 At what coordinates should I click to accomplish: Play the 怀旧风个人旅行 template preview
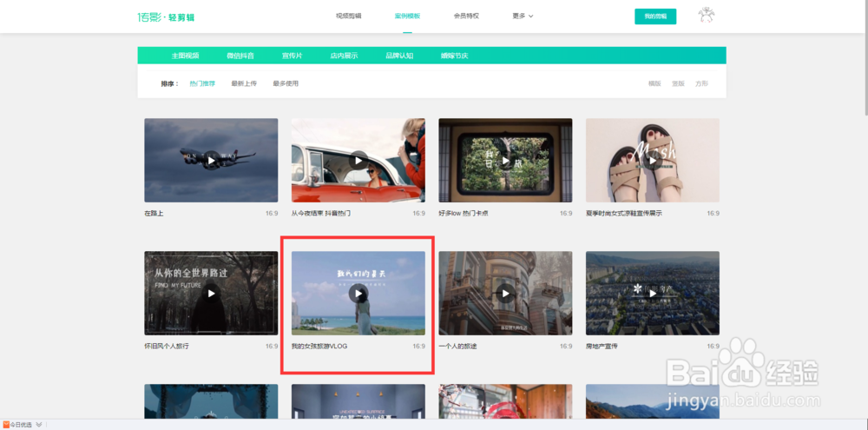pos(211,293)
